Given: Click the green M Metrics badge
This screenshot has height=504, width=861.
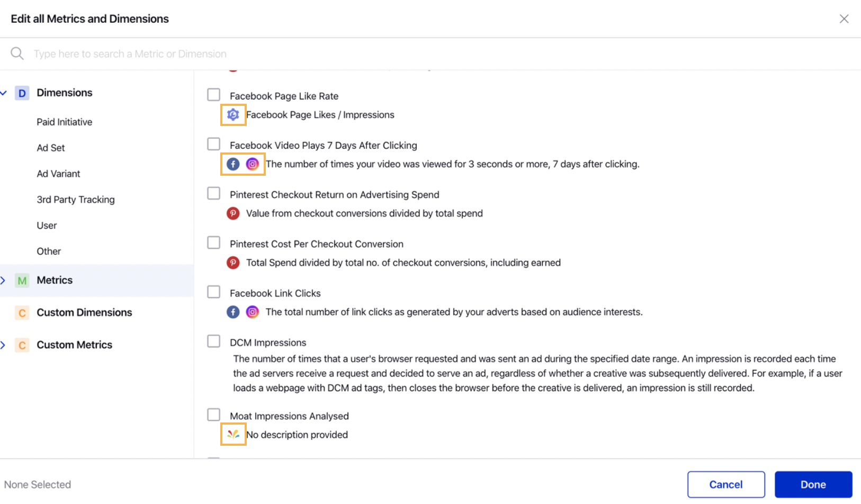Looking at the screenshot, I should (x=22, y=281).
